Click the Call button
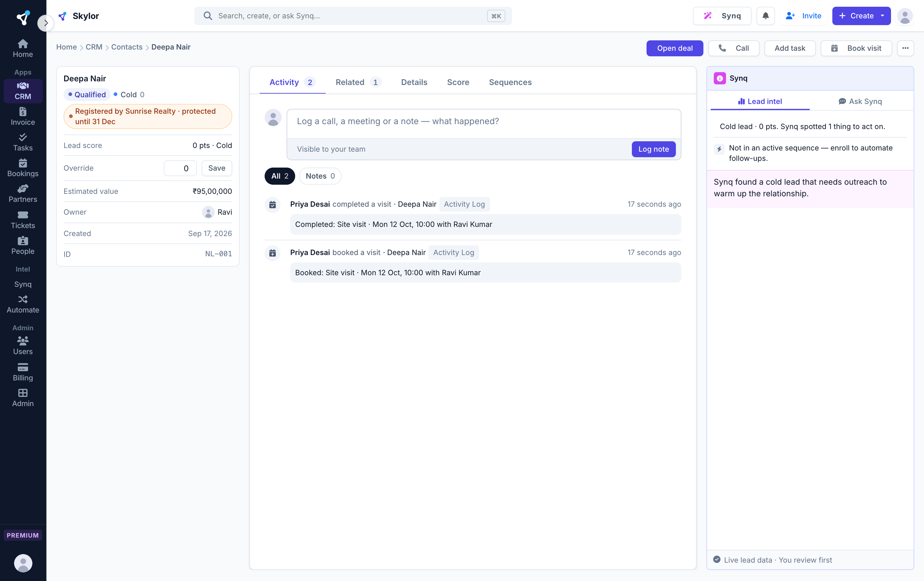 pos(733,48)
